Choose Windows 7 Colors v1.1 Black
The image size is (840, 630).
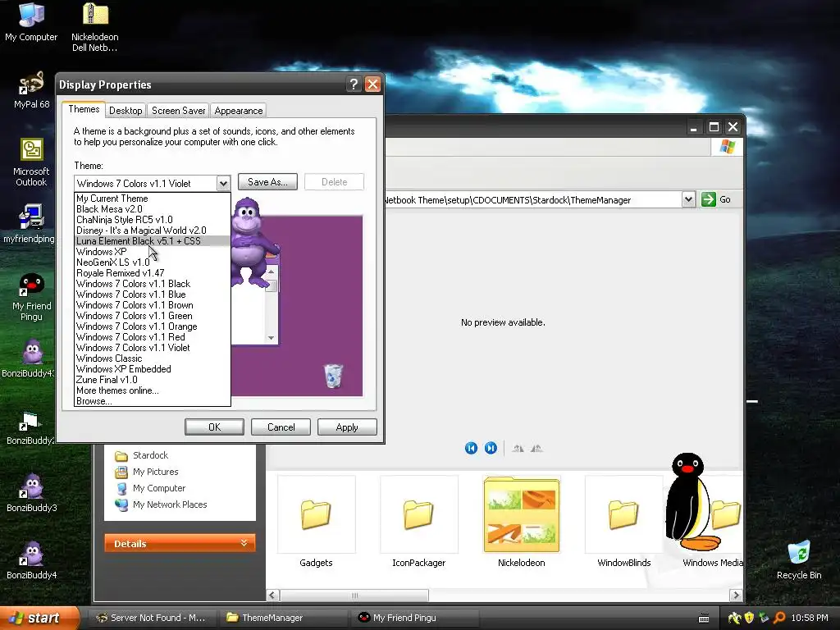coord(152,284)
